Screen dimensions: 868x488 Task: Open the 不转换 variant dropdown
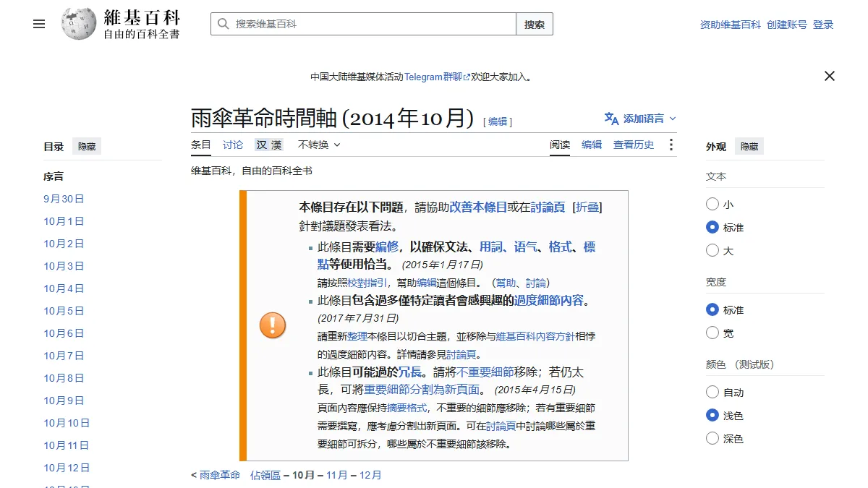coord(319,145)
